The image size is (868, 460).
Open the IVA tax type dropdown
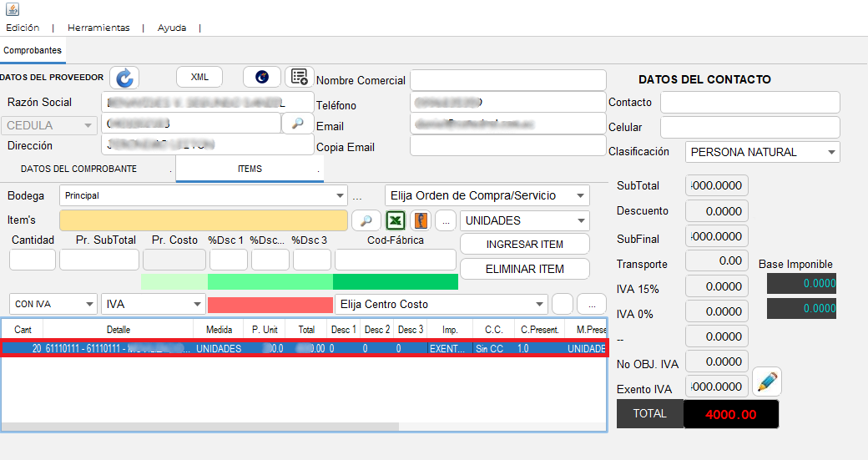pyautogui.click(x=152, y=305)
